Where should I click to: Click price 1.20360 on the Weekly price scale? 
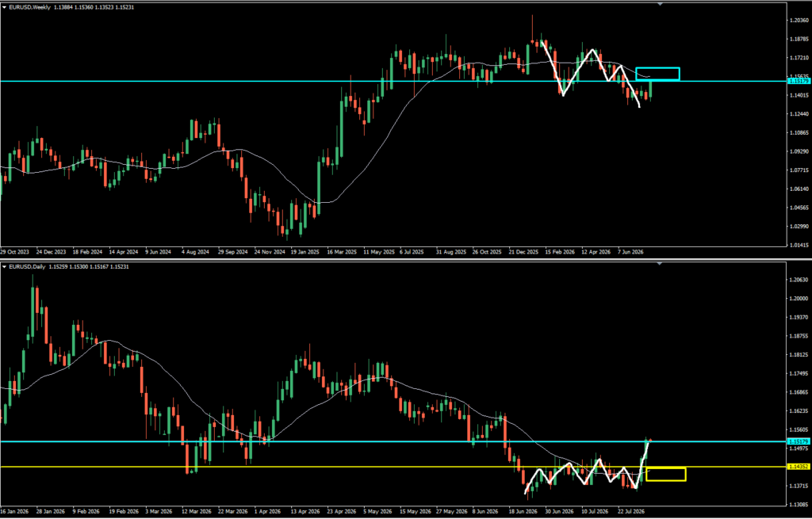coord(801,20)
